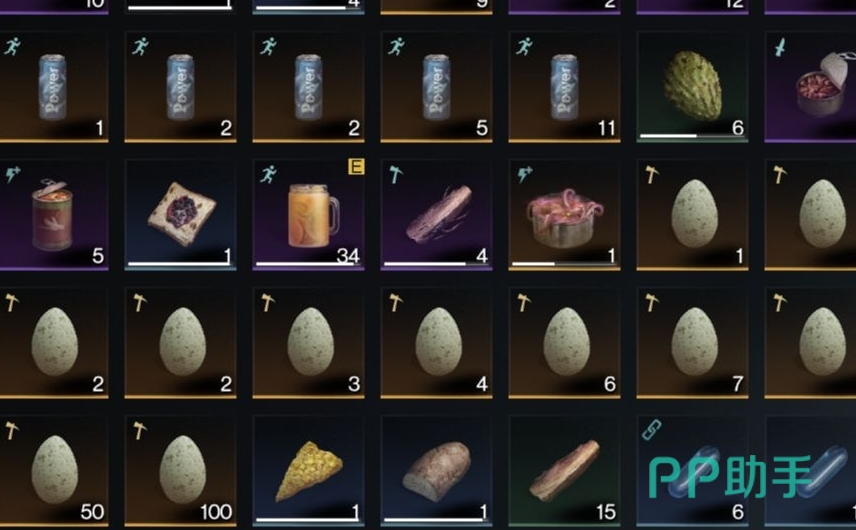Pick the jam toast item
The width and height of the screenshot is (856, 530).
[181, 215]
